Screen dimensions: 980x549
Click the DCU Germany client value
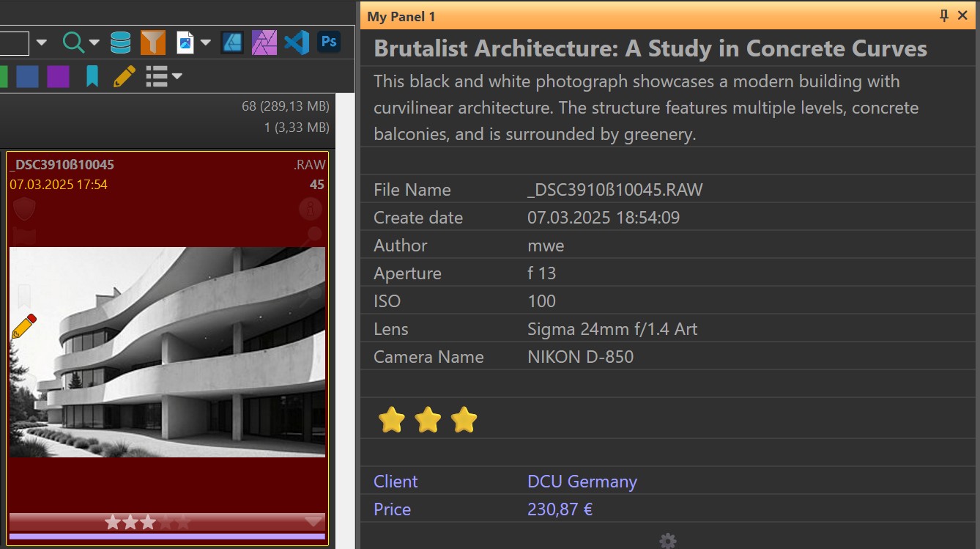pos(582,482)
